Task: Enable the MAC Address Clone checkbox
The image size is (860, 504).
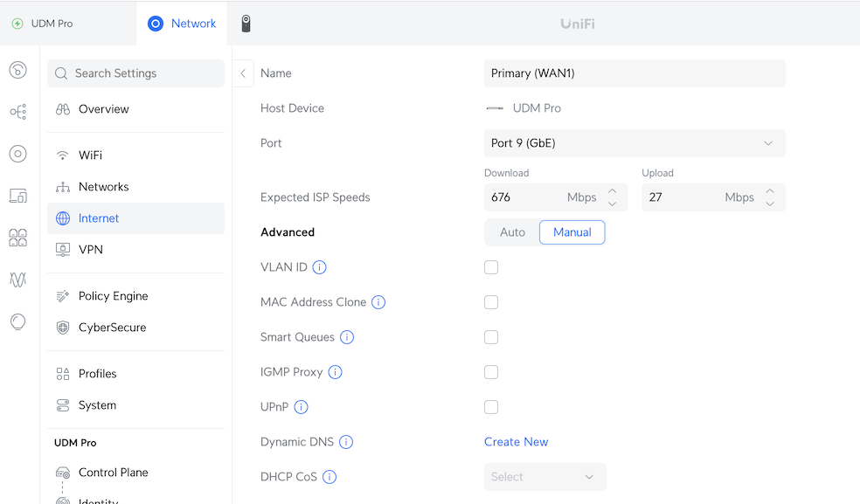Action: click(x=491, y=302)
